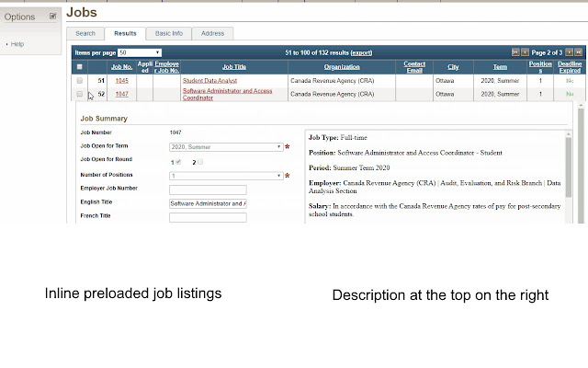Open the Address tab
The image size is (588, 368).
pos(212,33)
